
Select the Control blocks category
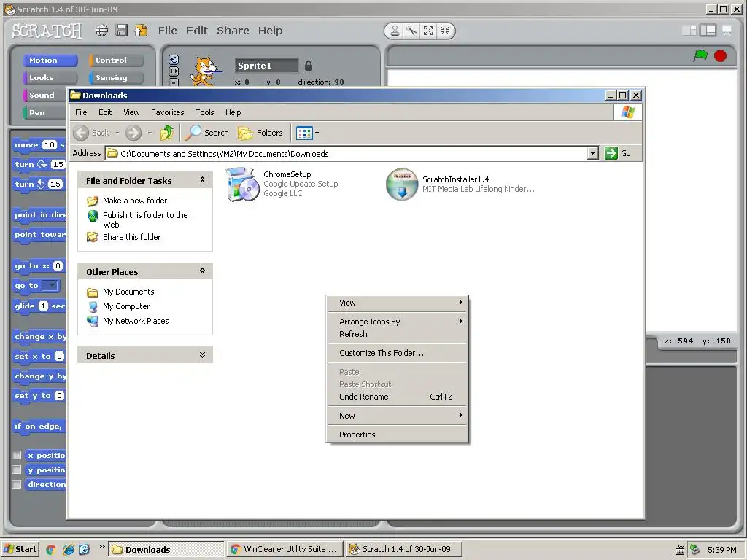click(x=116, y=60)
